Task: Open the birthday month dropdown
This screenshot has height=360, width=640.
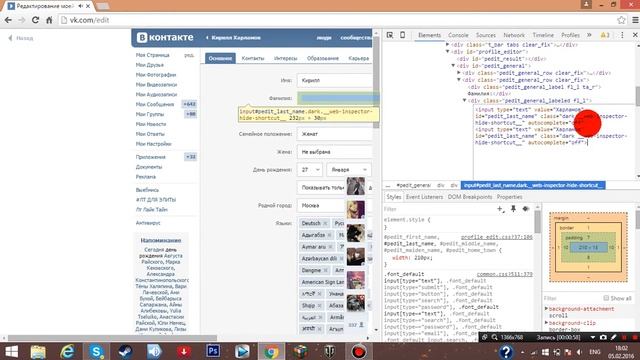Action: 349,169
